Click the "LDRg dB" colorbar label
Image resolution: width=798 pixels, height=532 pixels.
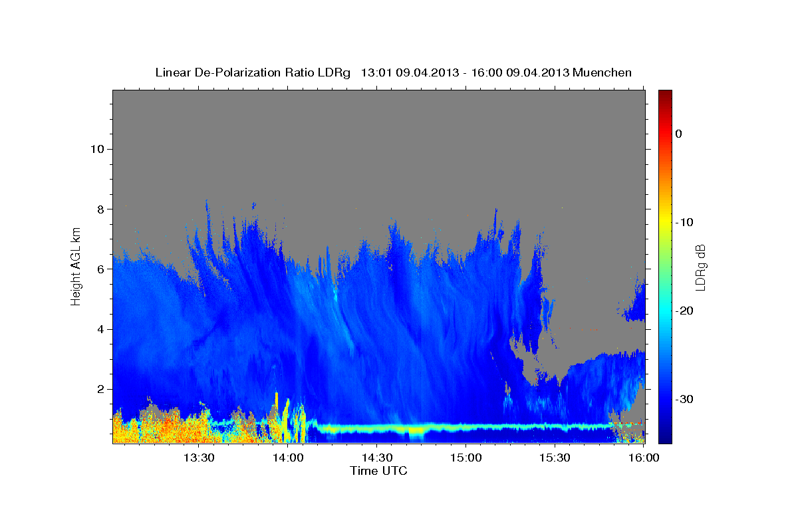700,267
